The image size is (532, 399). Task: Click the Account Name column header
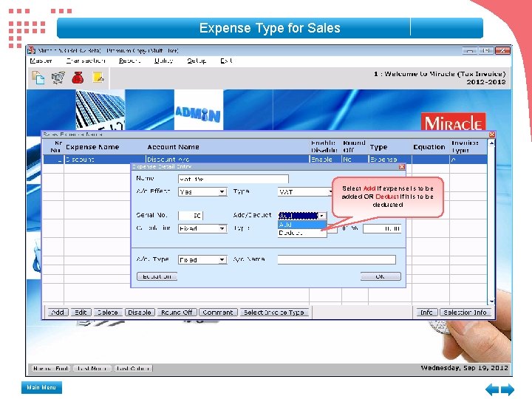click(173, 147)
